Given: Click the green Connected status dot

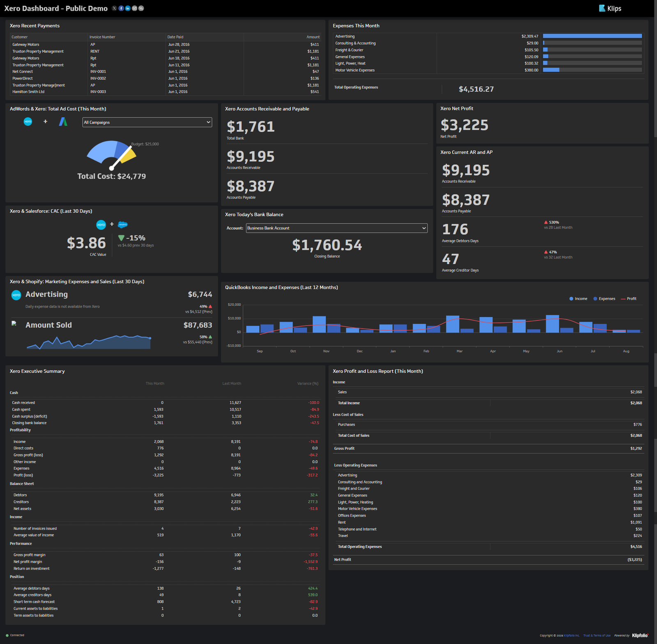Looking at the screenshot, I should (x=7, y=635).
